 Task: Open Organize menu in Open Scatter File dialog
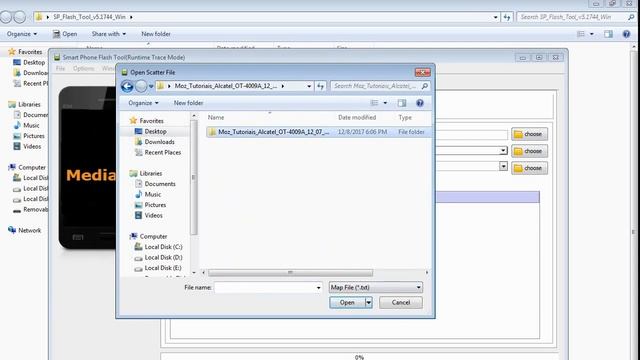tap(143, 103)
